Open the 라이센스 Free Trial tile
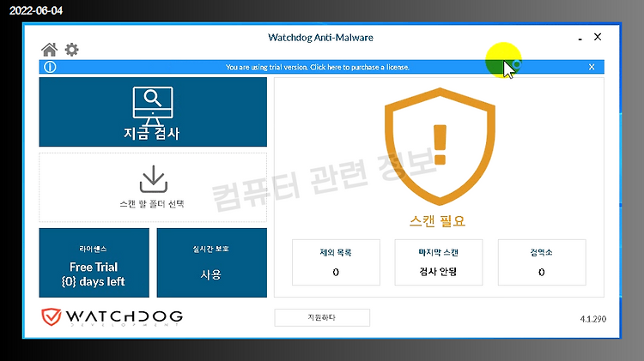The height and width of the screenshot is (361, 644). point(94,262)
